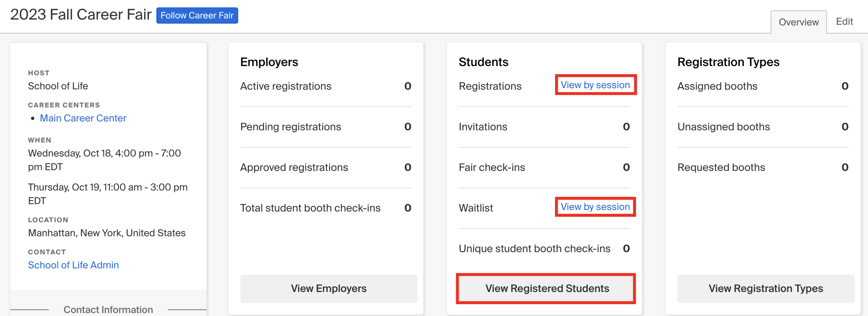Viewport: 868px width, 316px height.
Task: Open the Edit tab
Action: click(x=844, y=21)
